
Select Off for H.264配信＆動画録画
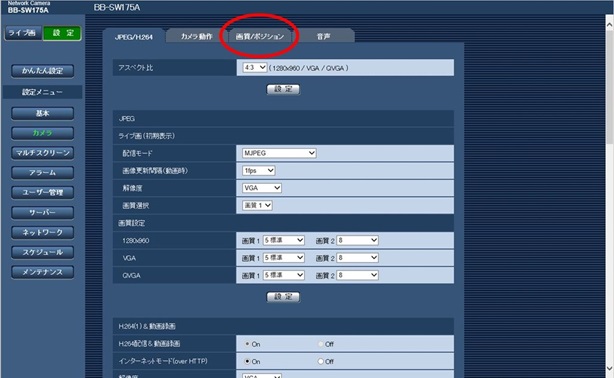[321, 344]
